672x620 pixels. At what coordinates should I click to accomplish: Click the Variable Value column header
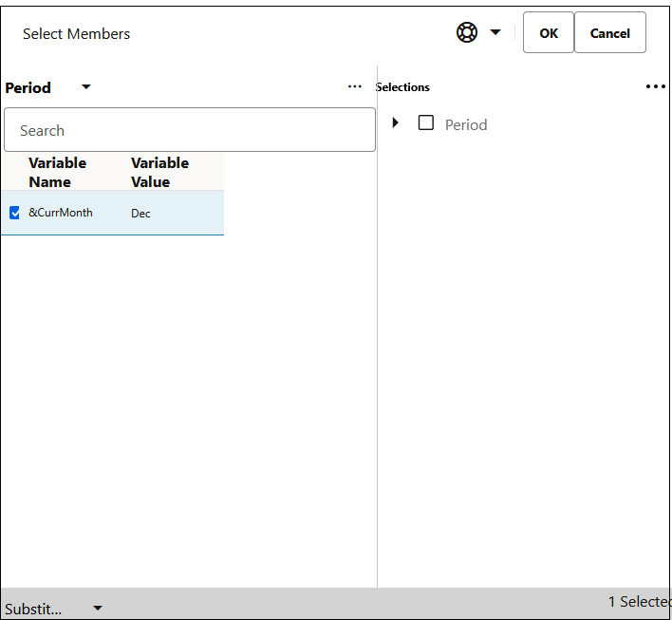click(159, 173)
